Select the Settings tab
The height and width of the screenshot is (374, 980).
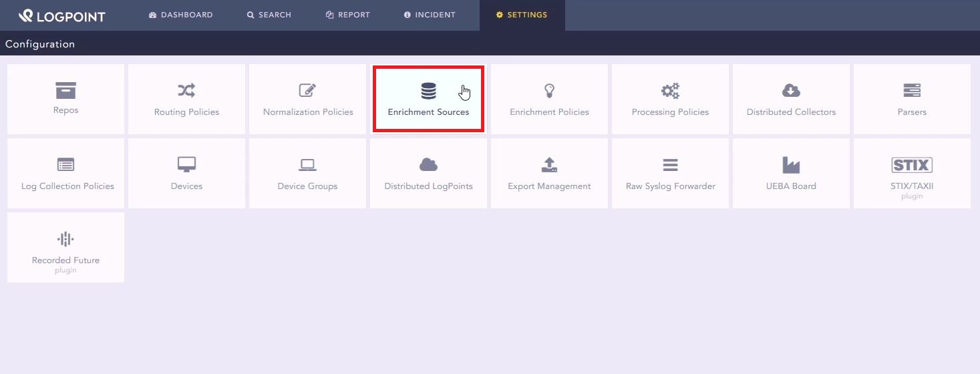tap(522, 15)
